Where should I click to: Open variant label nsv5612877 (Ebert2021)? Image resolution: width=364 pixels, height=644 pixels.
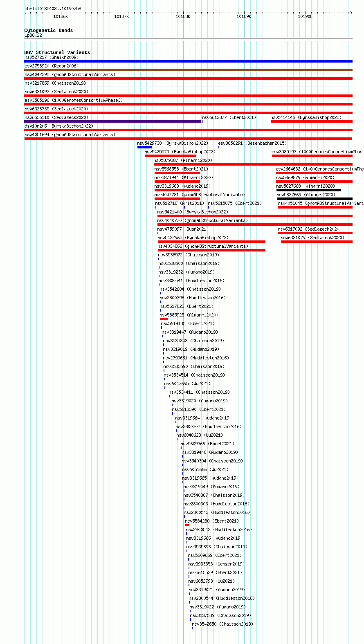pyautogui.click(x=229, y=117)
